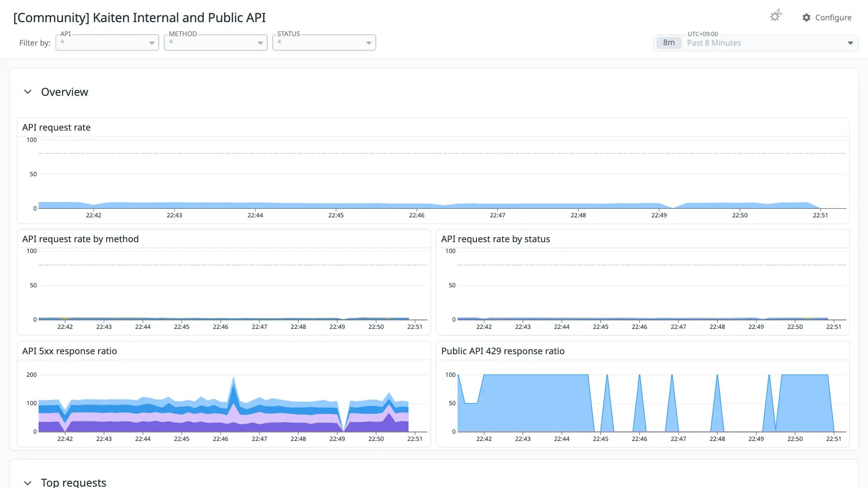
Task: Click the API request rate by method title
Action: click(80, 239)
